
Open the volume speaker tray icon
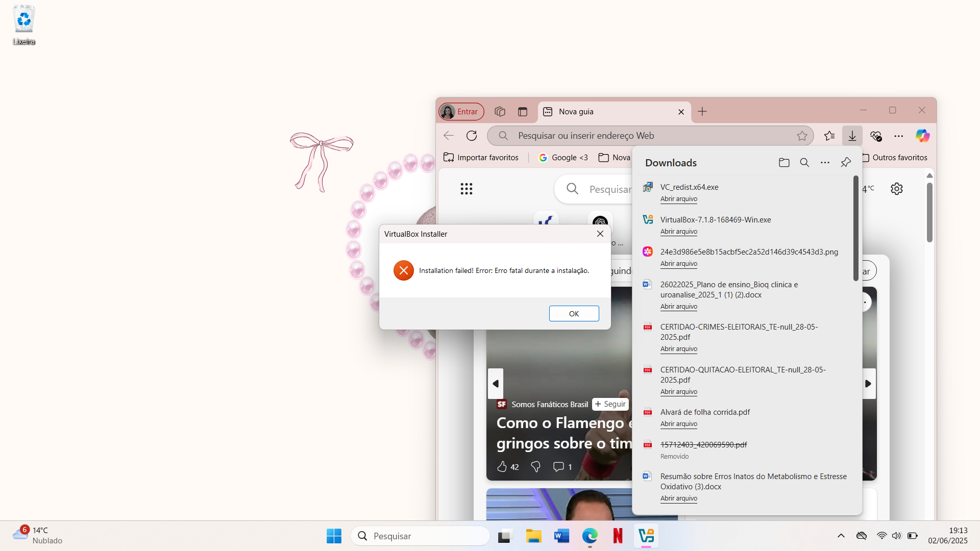point(896,536)
